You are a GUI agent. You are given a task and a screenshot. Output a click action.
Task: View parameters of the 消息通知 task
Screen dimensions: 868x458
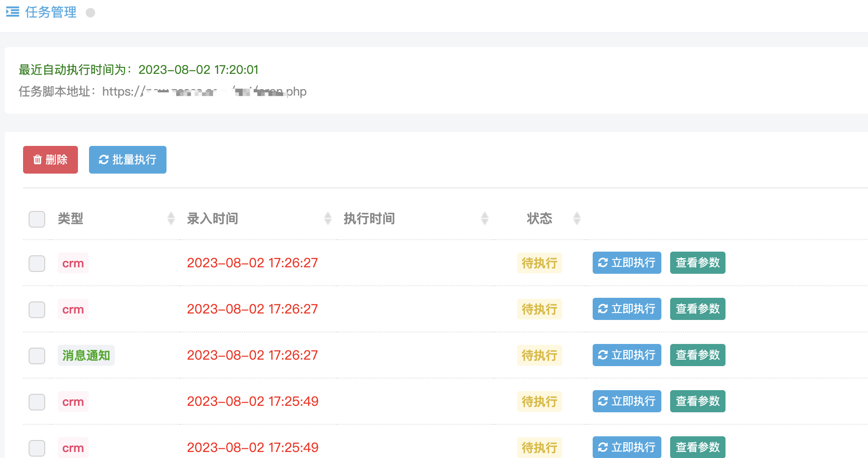[x=698, y=355]
